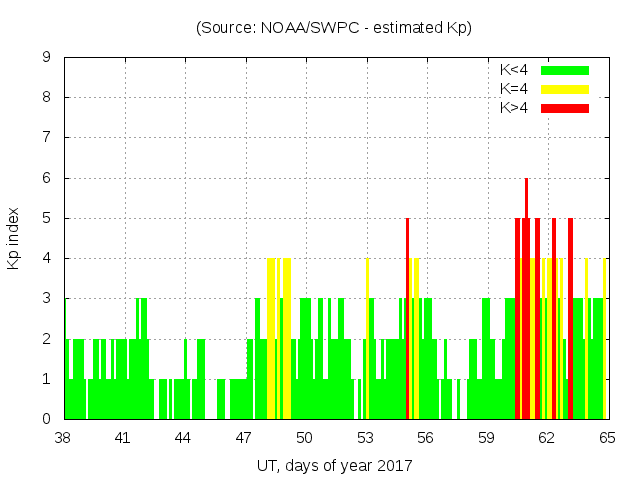Click the 'UT, days of year 2017' axis label
This screenshot has width=640, height=480.
click(334, 465)
